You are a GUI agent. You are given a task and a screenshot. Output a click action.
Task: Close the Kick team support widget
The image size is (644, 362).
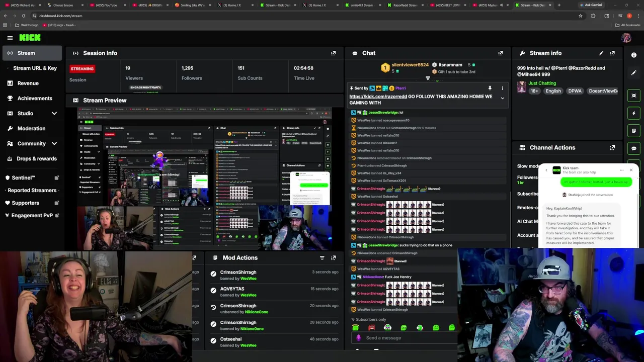coord(631,170)
